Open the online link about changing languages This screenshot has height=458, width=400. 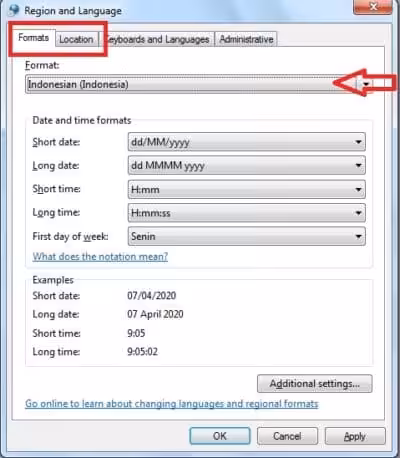[x=172, y=404]
